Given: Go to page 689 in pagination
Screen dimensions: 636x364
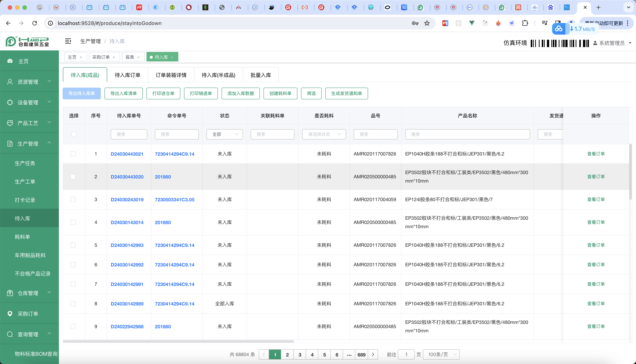Looking at the screenshot, I should [x=361, y=354].
